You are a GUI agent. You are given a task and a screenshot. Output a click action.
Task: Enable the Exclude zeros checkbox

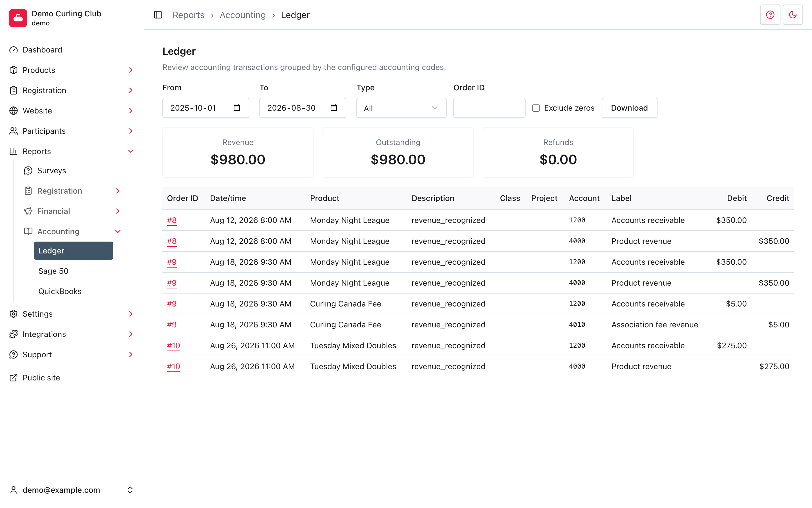536,108
